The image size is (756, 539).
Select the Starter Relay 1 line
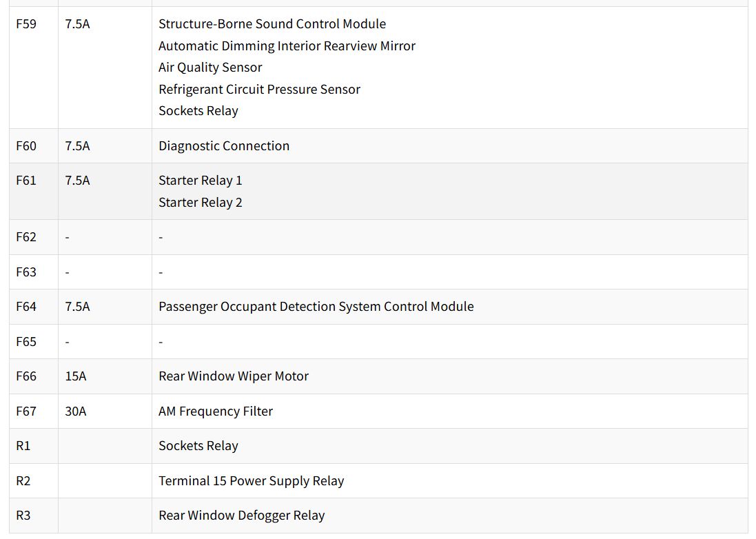tap(200, 181)
